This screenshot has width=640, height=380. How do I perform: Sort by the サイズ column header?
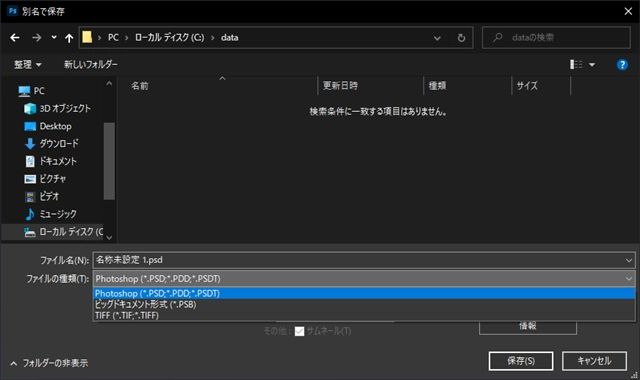(x=527, y=86)
